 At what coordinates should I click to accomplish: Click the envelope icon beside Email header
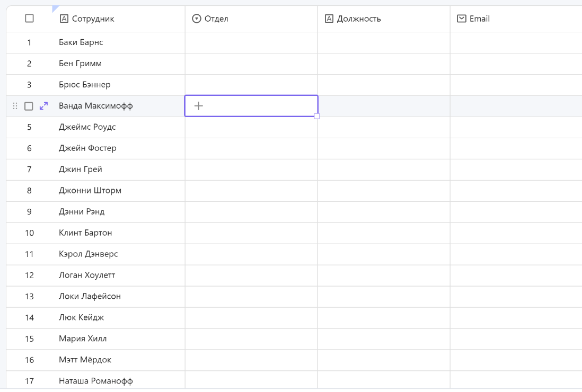point(461,19)
